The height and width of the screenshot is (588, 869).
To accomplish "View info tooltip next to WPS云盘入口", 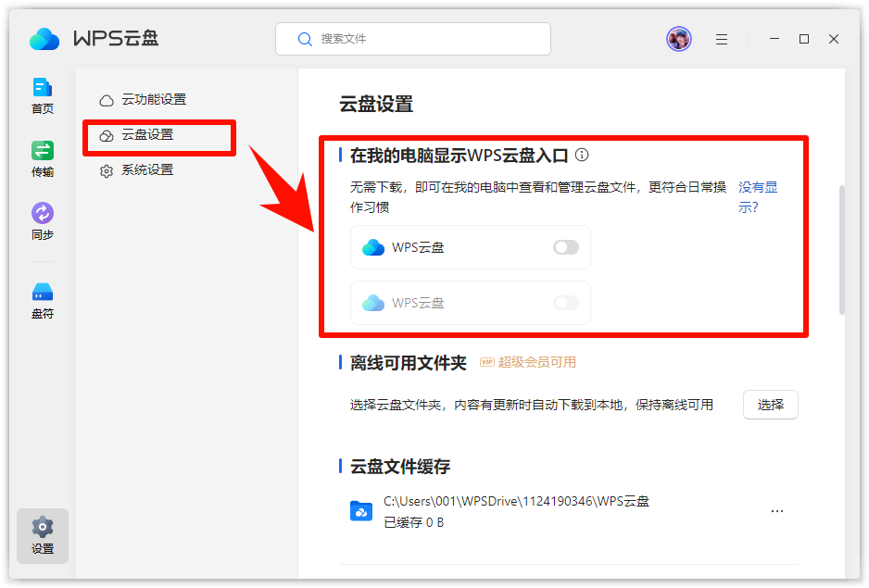I will (582, 156).
